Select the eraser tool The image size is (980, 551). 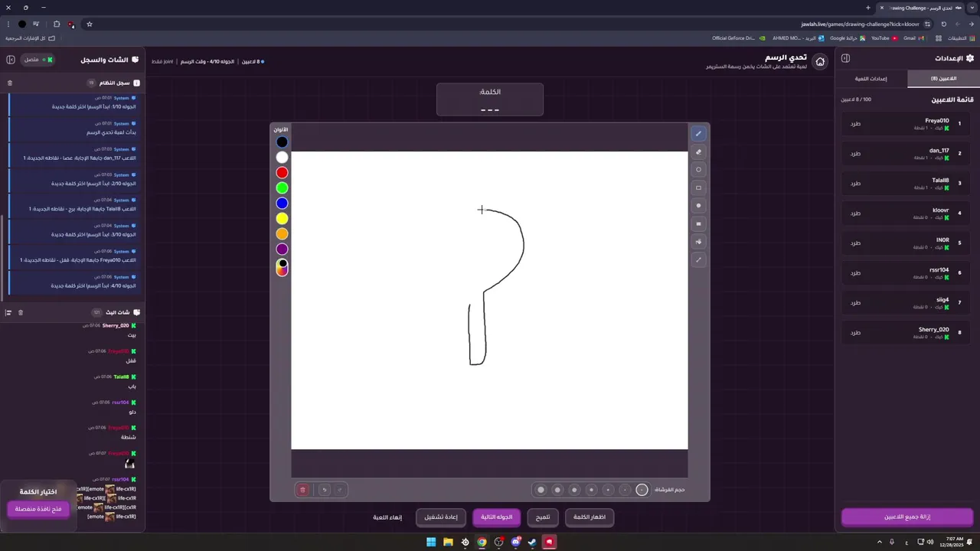[698, 152]
